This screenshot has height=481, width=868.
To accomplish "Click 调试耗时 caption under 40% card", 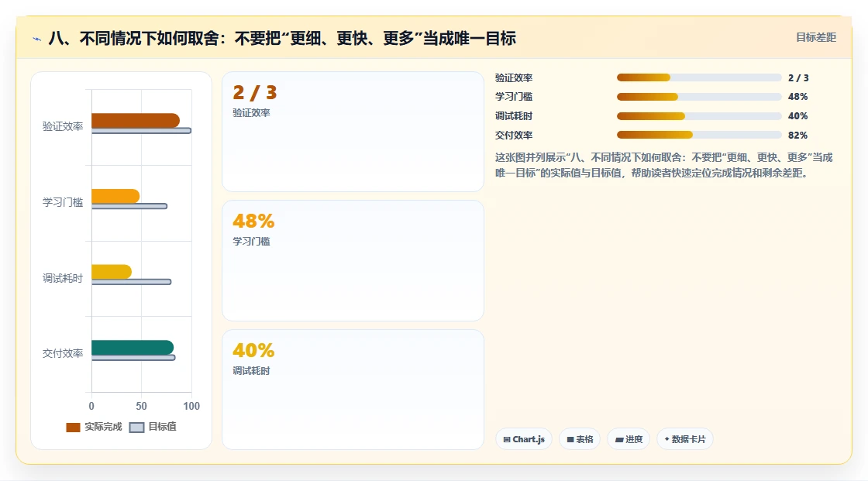I will click(251, 371).
